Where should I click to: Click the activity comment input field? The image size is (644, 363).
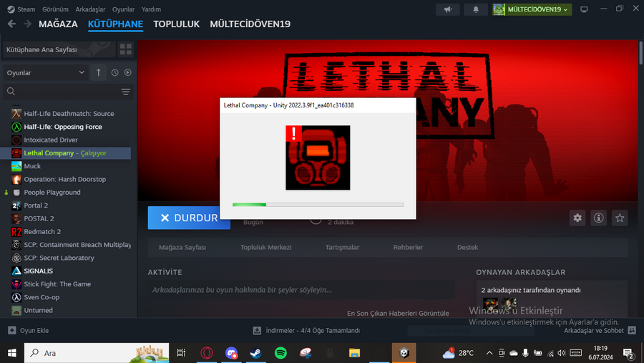301,290
